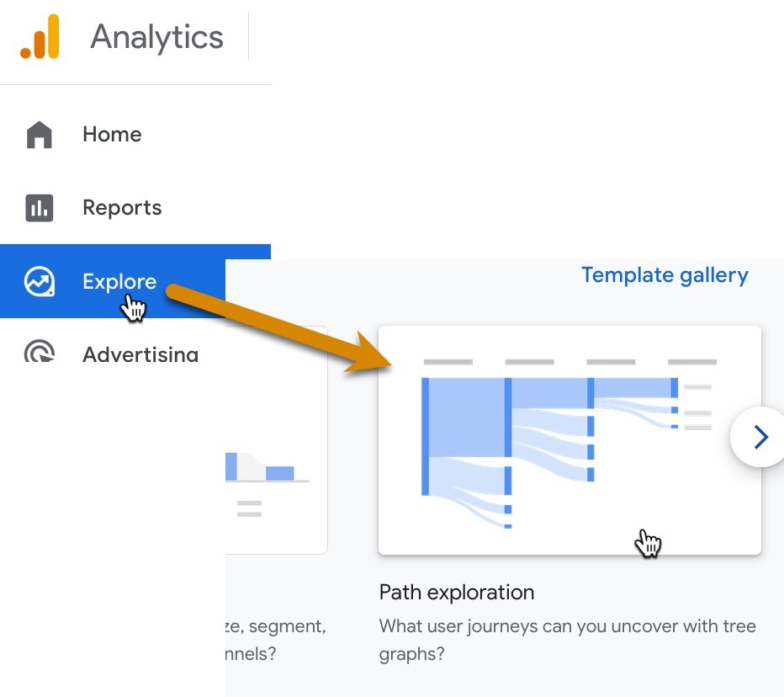Click the Analytics product name text
This screenshot has height=697, width=784.
(x=156, y=37)
